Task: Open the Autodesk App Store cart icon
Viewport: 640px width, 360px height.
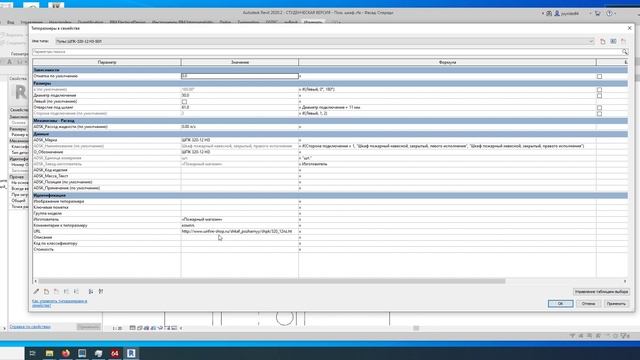Action: (x=598, y=13)
